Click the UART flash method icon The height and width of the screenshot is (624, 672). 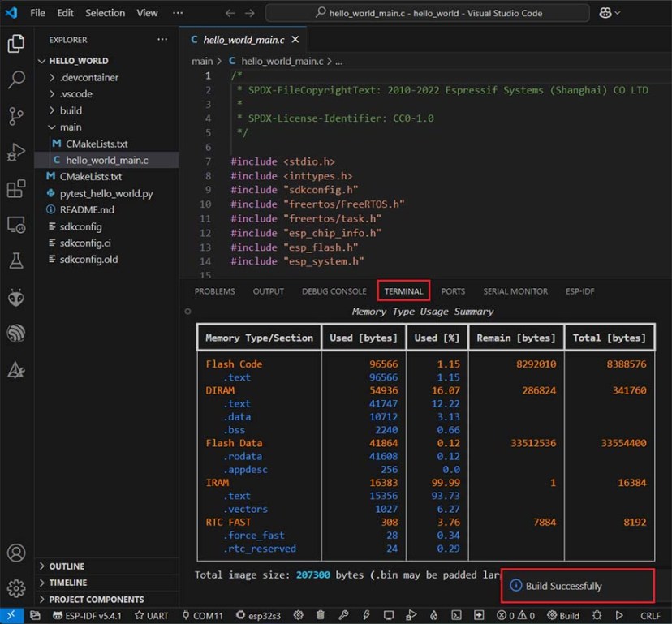click(151, 615)
